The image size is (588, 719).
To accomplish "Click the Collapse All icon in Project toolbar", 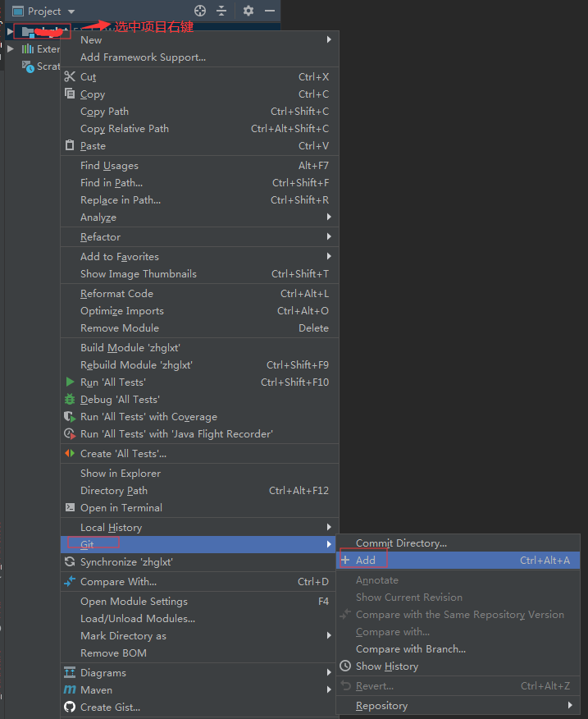I will (x=221, y=12).
